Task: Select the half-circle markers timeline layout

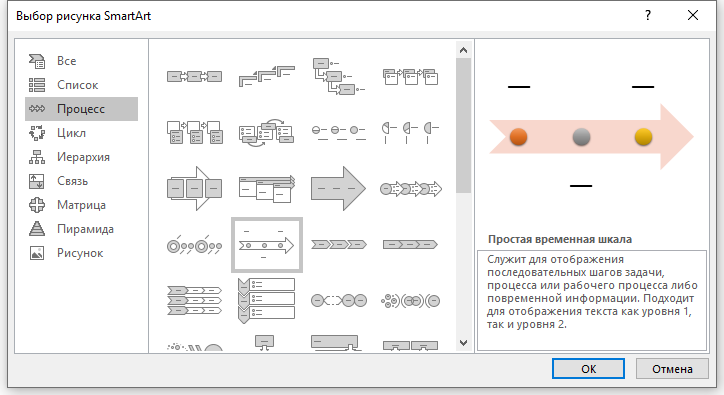Action: click(x=410, y=133)
